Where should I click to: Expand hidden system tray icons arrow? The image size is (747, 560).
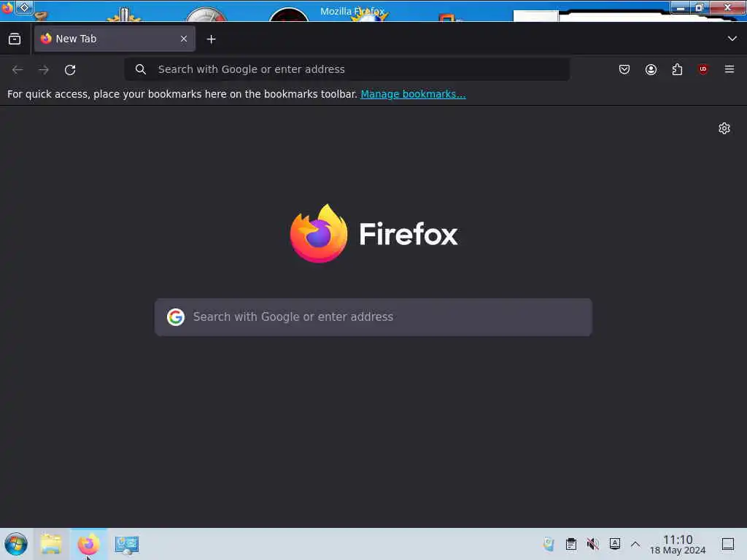pyautogui.click(x=635, y=544)
